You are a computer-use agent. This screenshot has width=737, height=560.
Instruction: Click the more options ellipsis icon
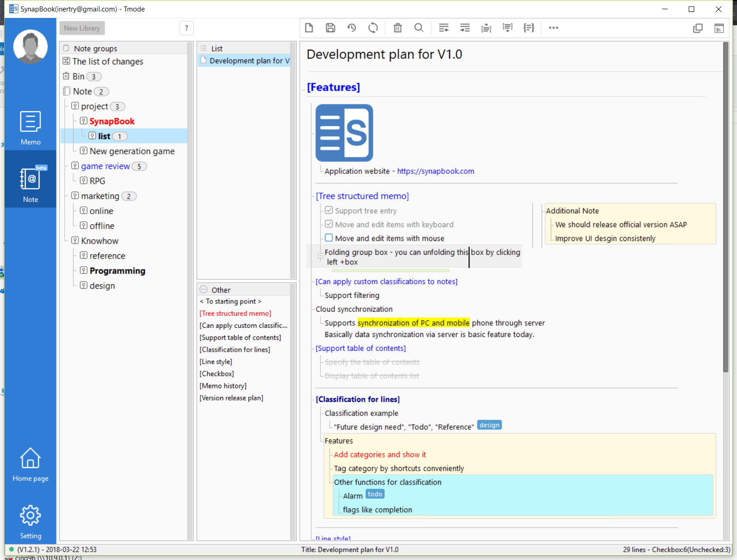point(553,28)
